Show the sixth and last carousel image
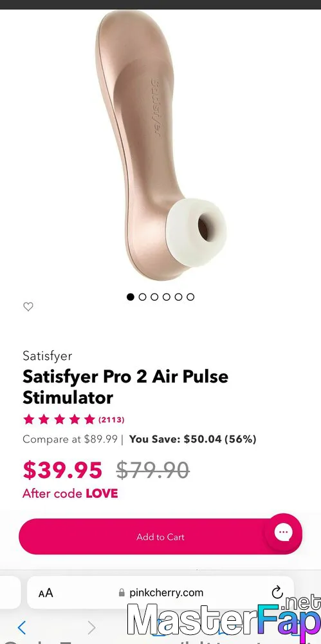The image size is (321, 644). (190, 296)
